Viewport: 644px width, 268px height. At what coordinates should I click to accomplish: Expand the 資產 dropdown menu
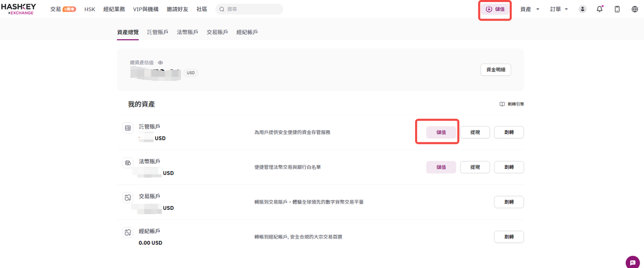[x=529, y=9]
